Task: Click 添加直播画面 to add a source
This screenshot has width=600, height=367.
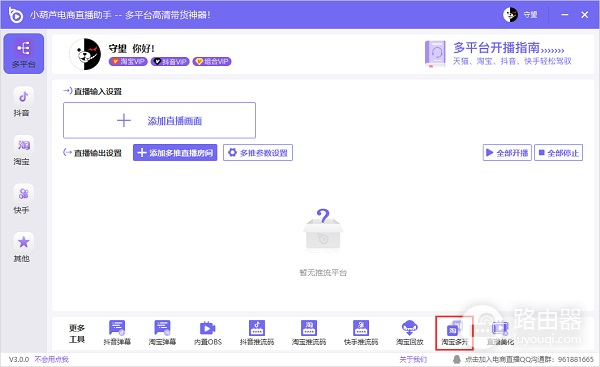Action: [x=159, y=121]
